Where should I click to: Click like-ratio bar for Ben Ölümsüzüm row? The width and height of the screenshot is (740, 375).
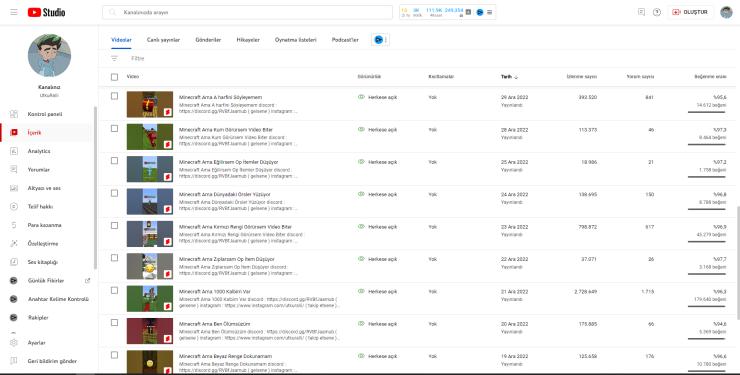(706, 338)
